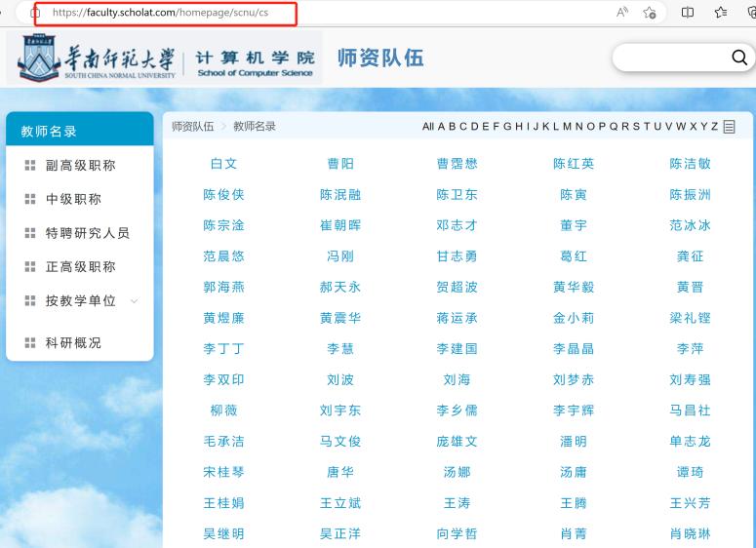Click the list view icon after Z
This screenshot has height=548, width=756.
[x=729, y=127]
